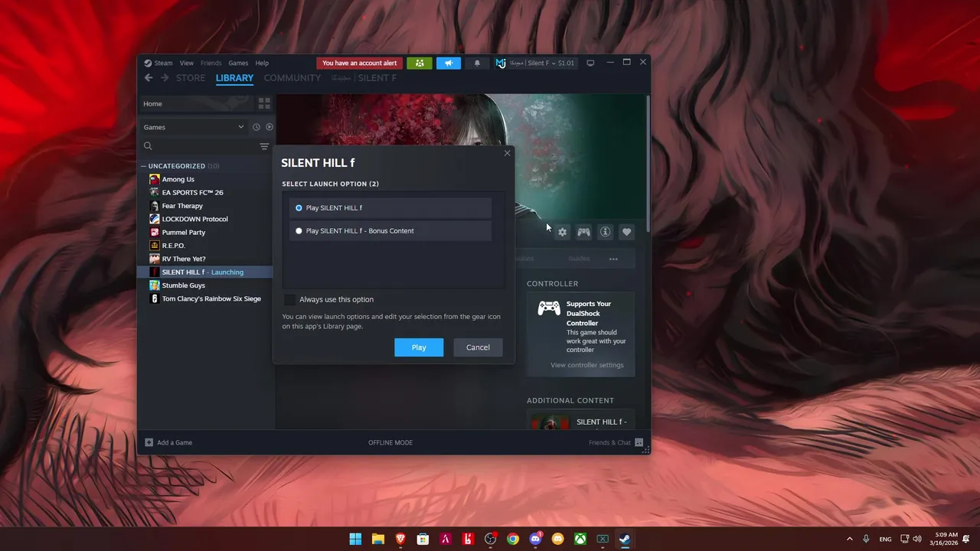Select the Play SILENT HILL f option
Image resolution: width=980 pixels, height=551 pixels.
[390, 208]
